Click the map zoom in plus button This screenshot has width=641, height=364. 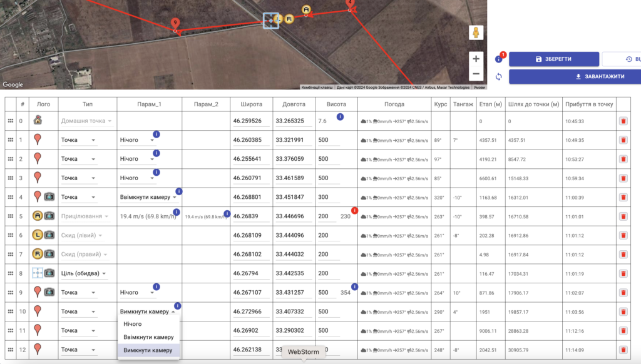point(476,59)
